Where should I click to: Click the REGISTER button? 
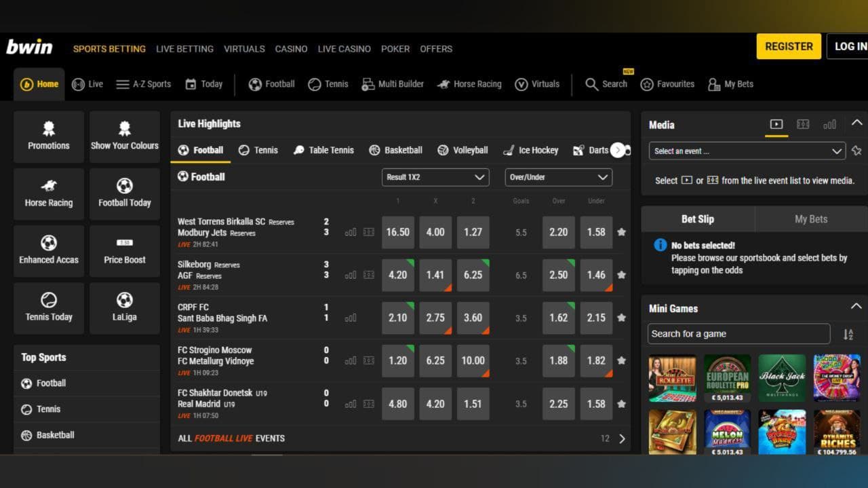788,46
